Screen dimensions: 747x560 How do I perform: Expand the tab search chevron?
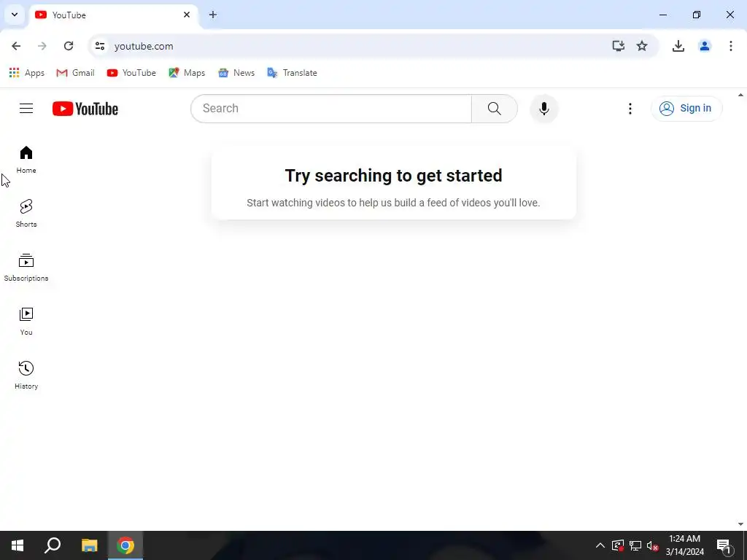15,15
